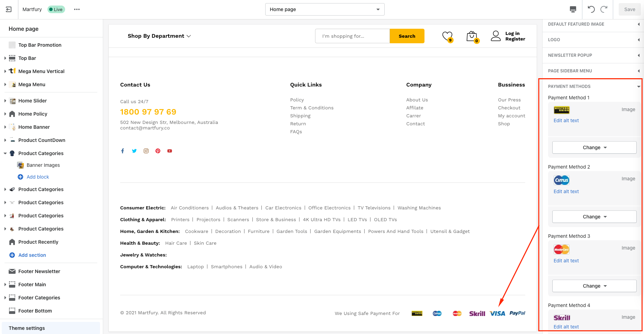Click the Add section link
The image size is (644, 334).
pyautogui.click(x=32, y=255)
